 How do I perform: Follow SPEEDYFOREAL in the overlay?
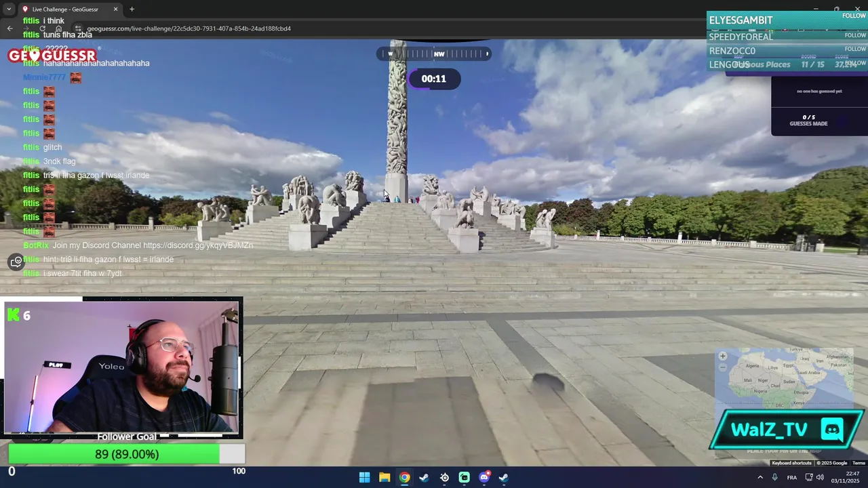tap(854, 35)
